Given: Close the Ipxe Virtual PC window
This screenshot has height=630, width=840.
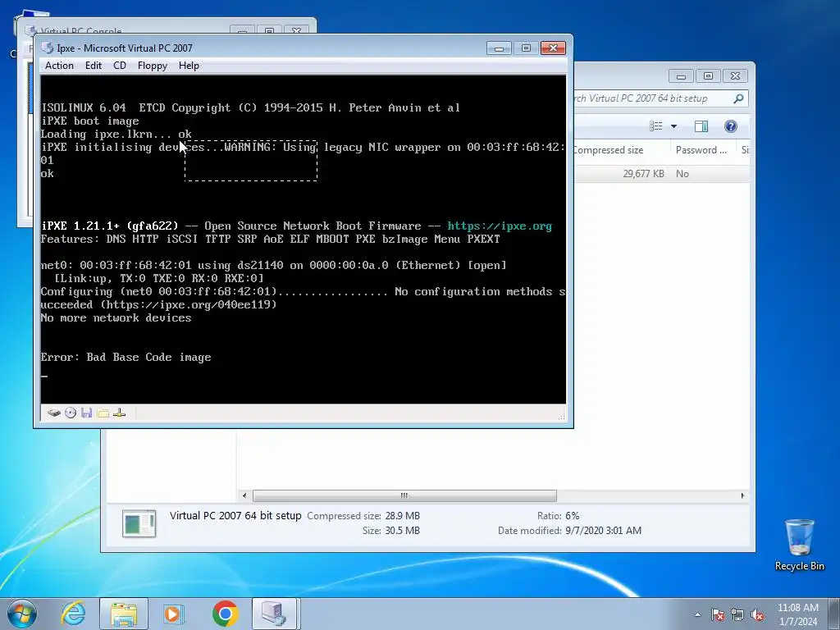Looking at the screenshot, I should (x=554, y=48).
